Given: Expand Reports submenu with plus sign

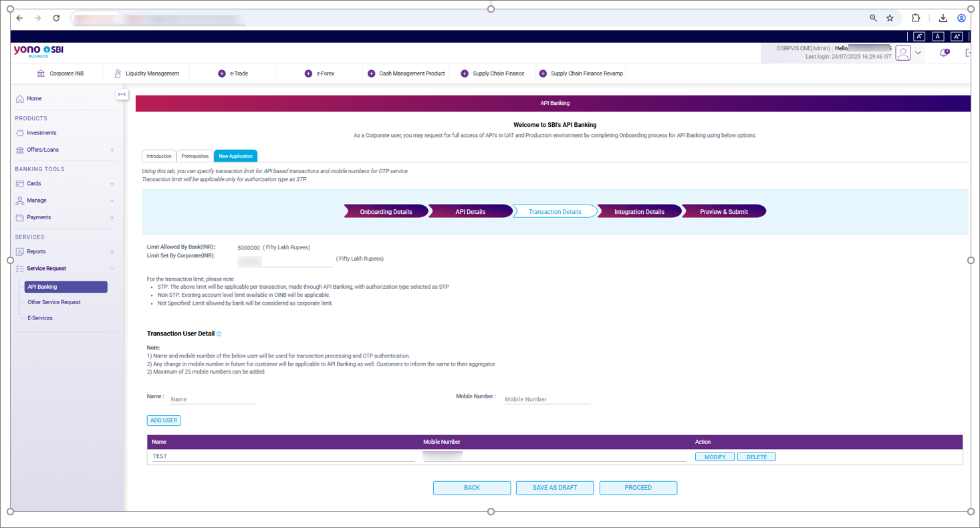Looking at the screenshot, I should point(112,252).
